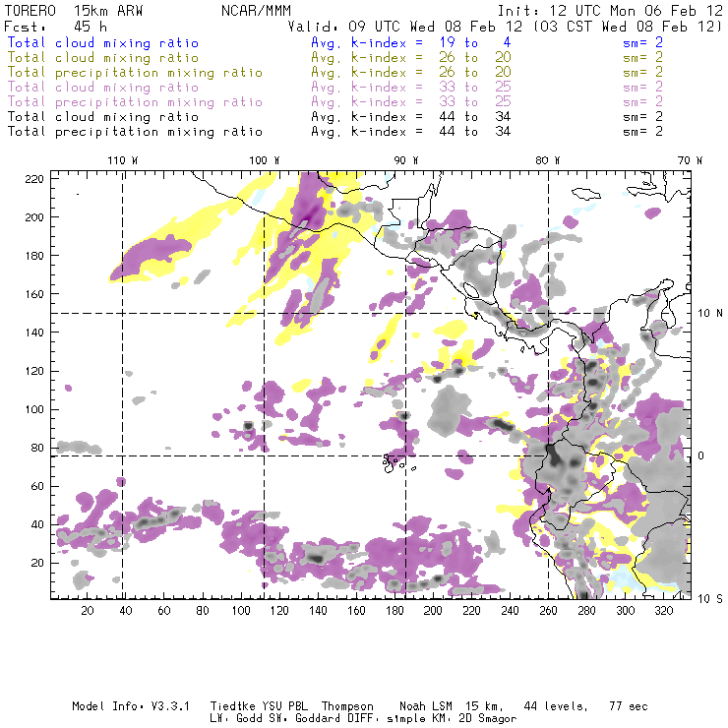Click purple 'Total cloud mixing ratio' legend line

[103, 88]
